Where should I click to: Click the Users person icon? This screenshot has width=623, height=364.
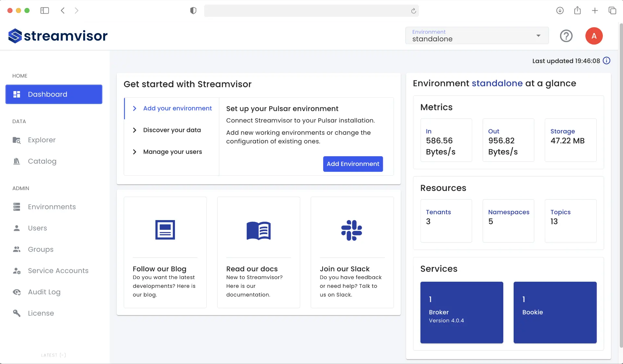click(17, 228)
